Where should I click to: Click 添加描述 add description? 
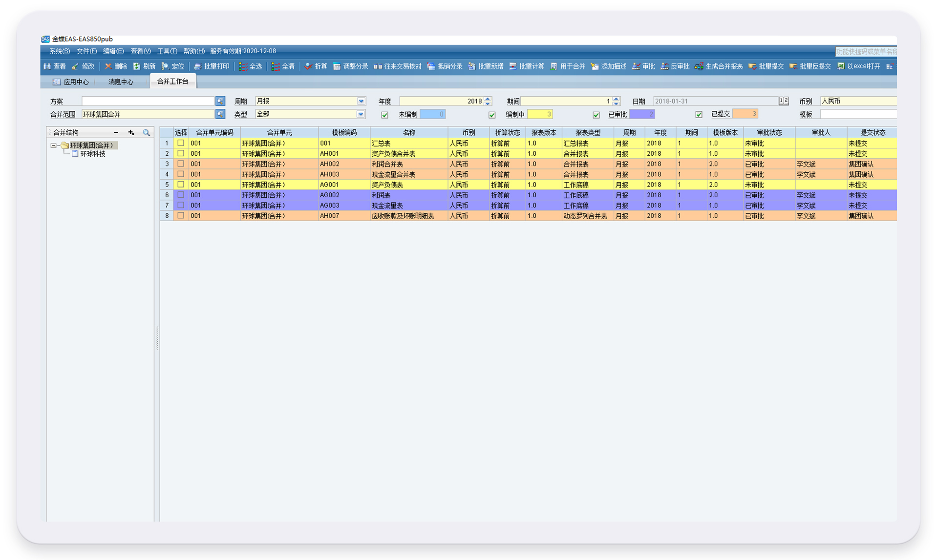pos(609,66)
